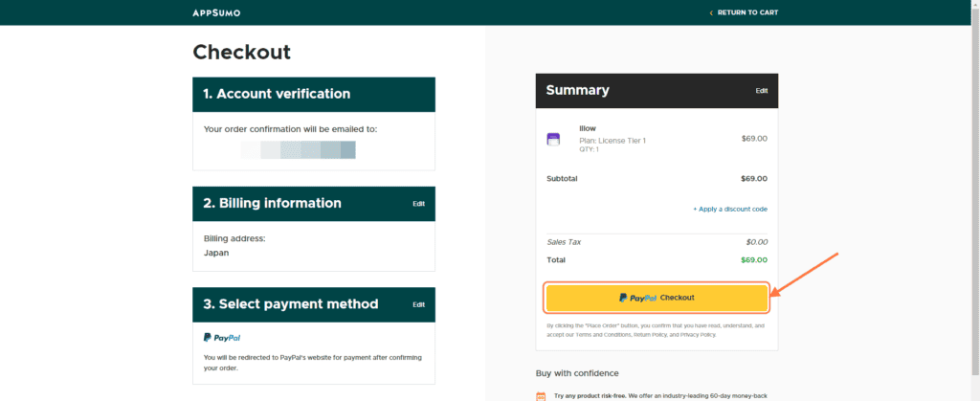Edit the order Summary

[x=761, y=91]
